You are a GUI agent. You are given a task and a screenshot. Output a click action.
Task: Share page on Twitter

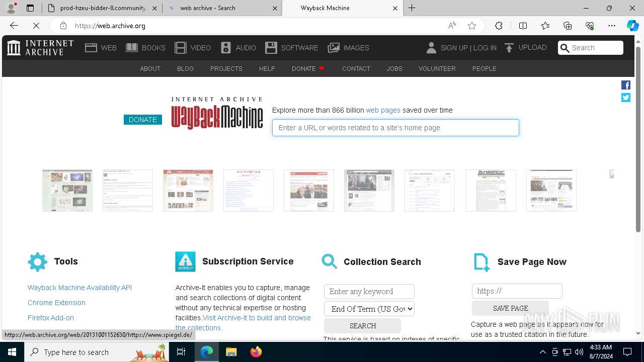pyautogui.click(x=626, y=98)
